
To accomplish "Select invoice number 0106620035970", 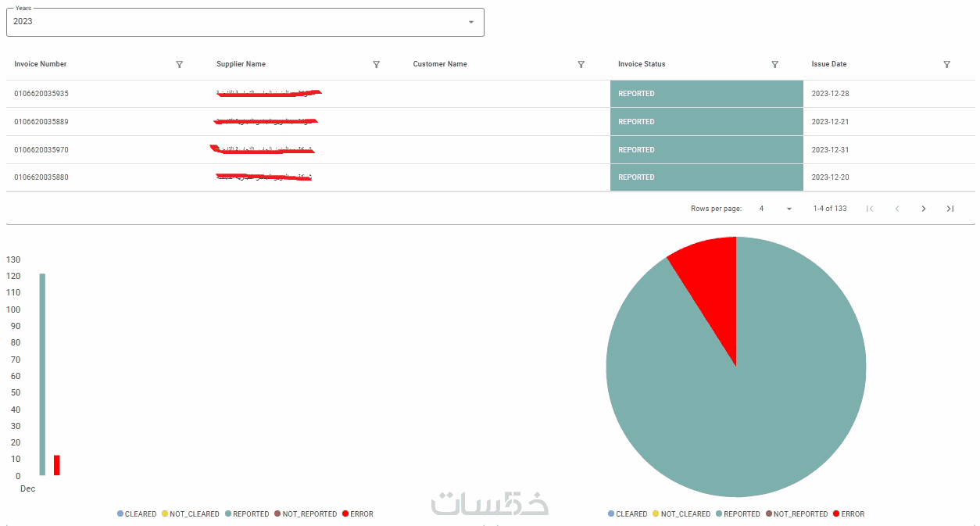I will pos(41,149).
